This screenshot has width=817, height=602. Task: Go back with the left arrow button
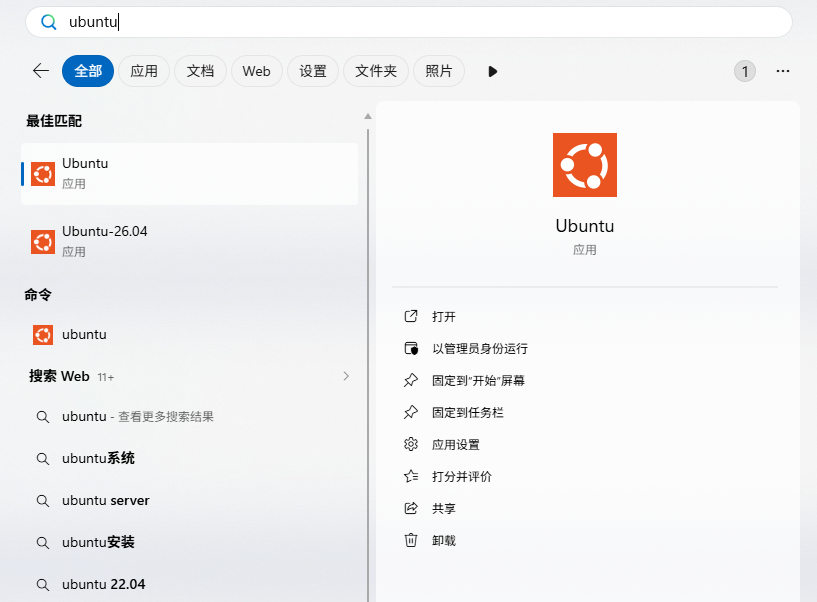(41, 71)
